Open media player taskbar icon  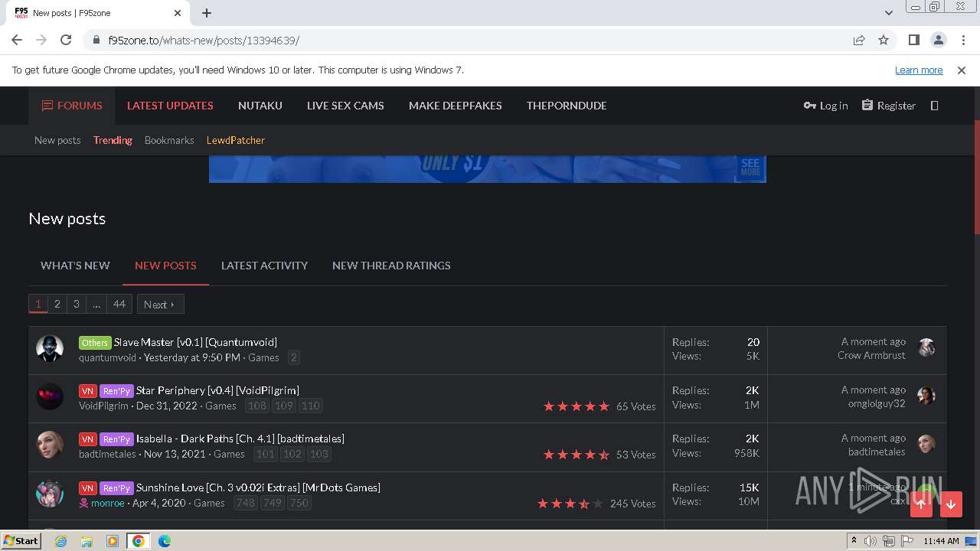click(x=113, y=541)
